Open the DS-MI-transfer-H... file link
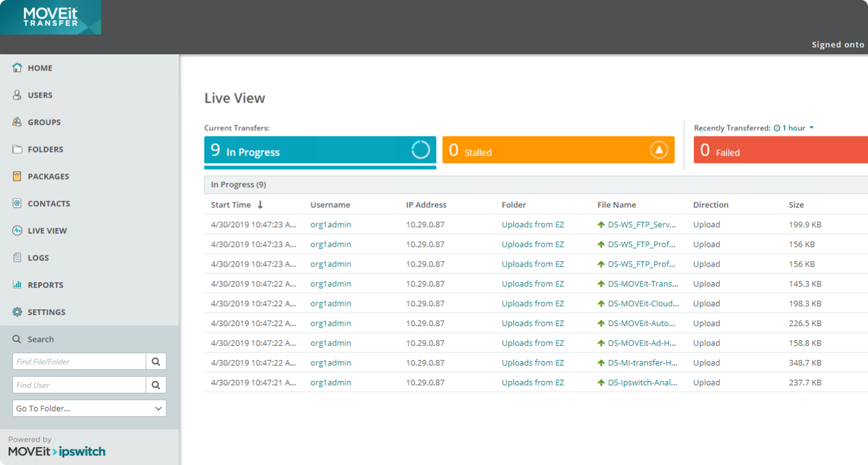This screenshot has width=868, height=465. pyautogui.click(x=642, y=363)
